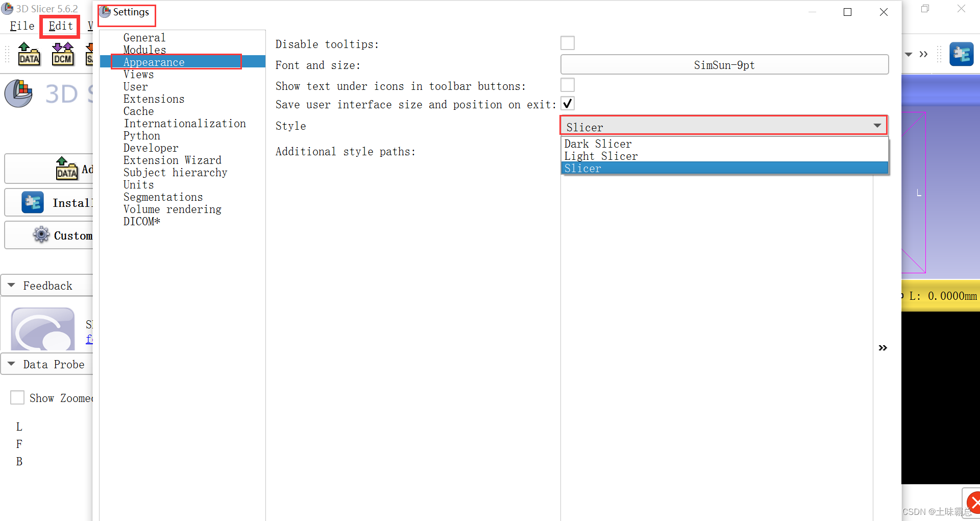Image resolution: width=980 pixels, height=521 pixels.
Task: Click the feedback speech bubble image
Action: click(43, 328)
